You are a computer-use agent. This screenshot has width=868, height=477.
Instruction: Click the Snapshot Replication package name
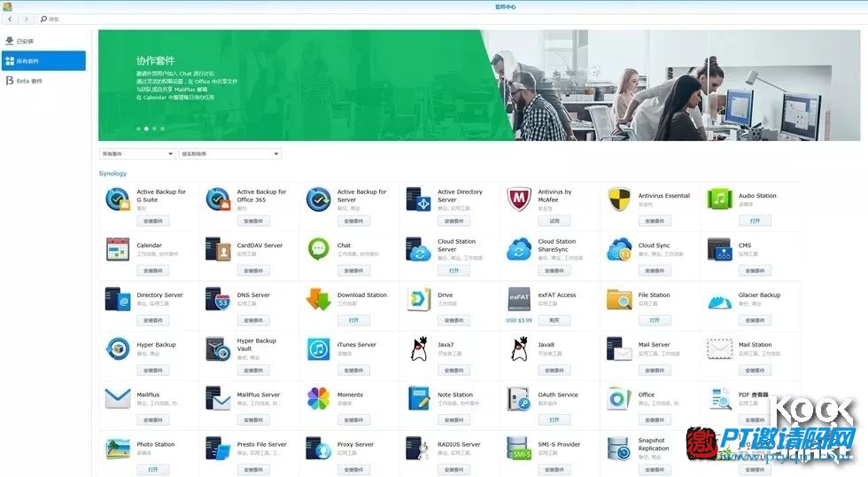(654, 444)
